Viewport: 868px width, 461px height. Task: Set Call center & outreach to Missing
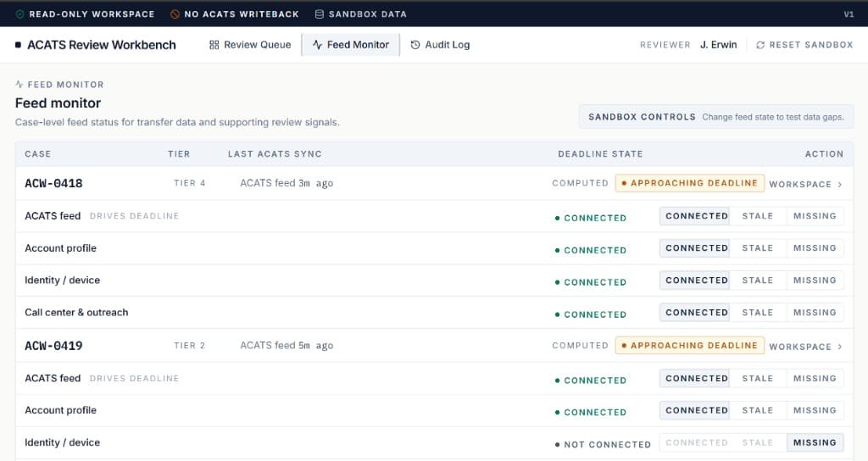(x=815, y=312)
